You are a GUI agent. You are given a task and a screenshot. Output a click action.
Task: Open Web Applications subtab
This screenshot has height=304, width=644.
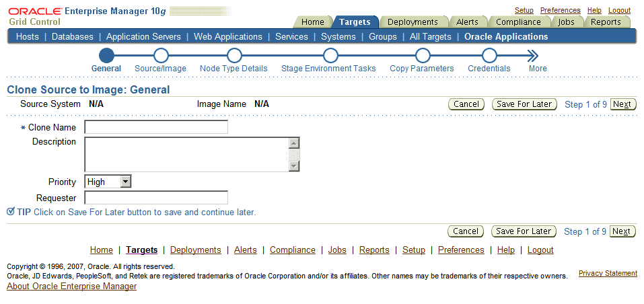click(x=228, y=36)
